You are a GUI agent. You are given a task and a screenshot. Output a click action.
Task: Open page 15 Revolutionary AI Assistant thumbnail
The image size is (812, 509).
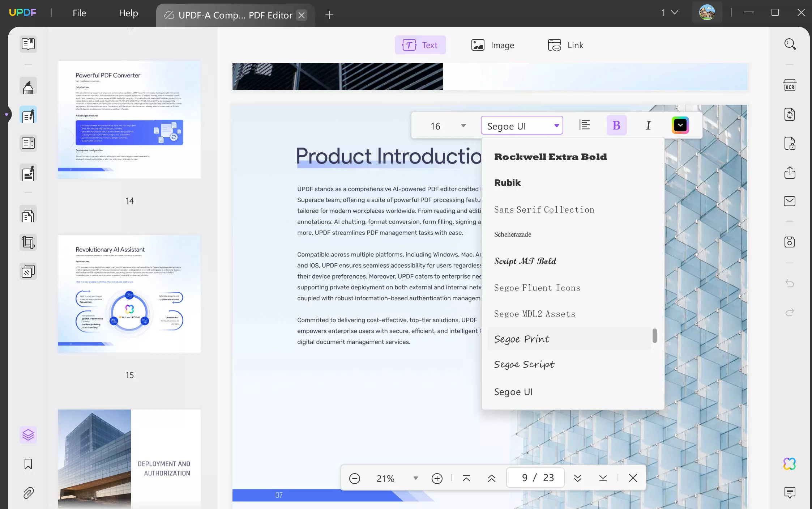[129, 294]
